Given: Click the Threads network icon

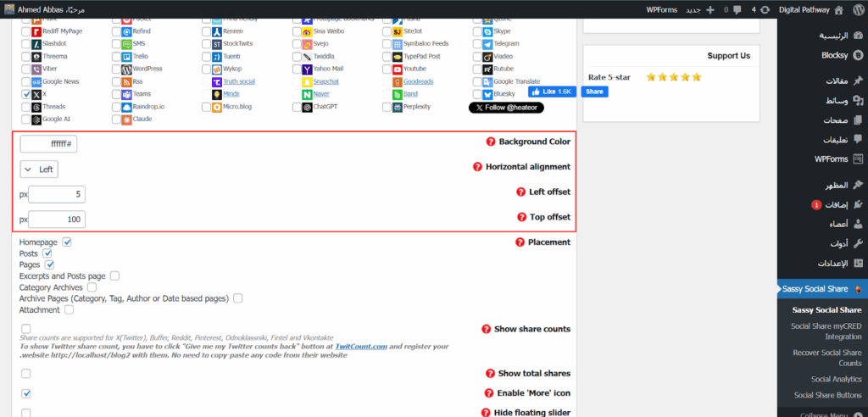Looking at the screenshot, I should point(36,107).
